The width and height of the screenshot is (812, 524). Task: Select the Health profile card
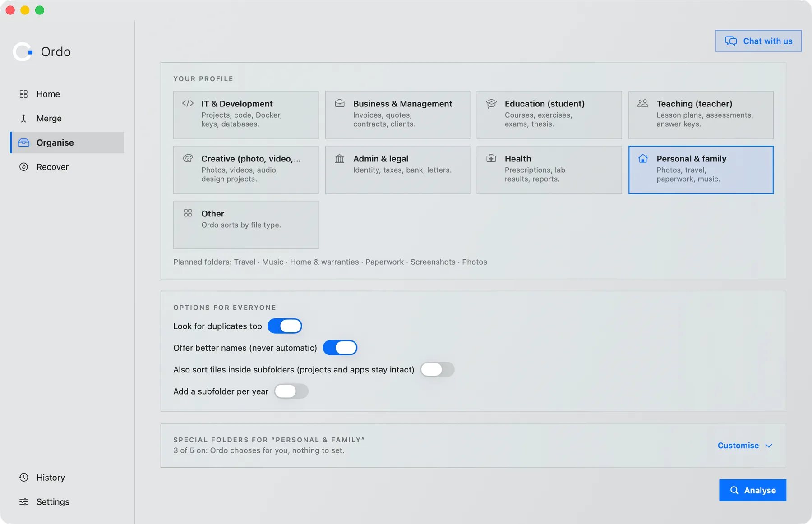point(549,170)
